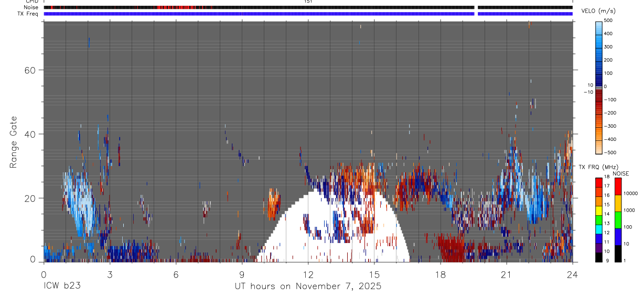Click the 500 label on velocity scale
The width and height of the screenshot is (644, 297).
[x=608, y=20]
